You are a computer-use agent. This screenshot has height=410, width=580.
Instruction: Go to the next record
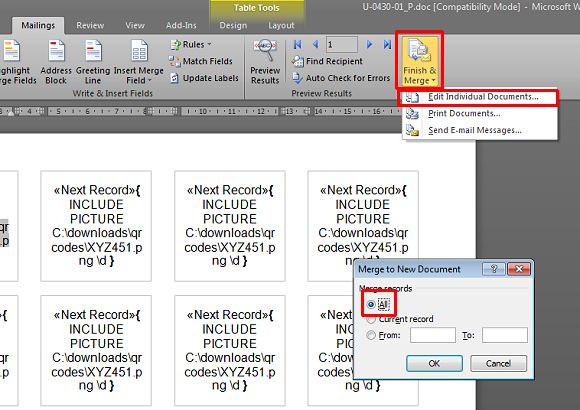369,45
